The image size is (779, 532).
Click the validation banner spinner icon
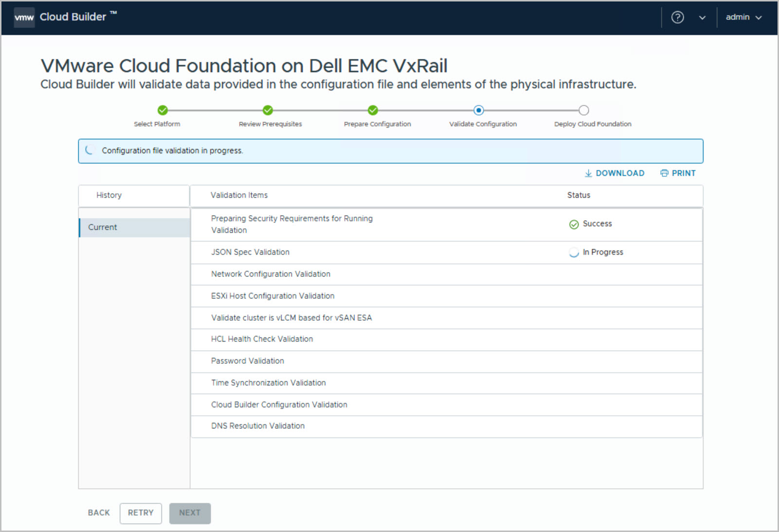90,150
